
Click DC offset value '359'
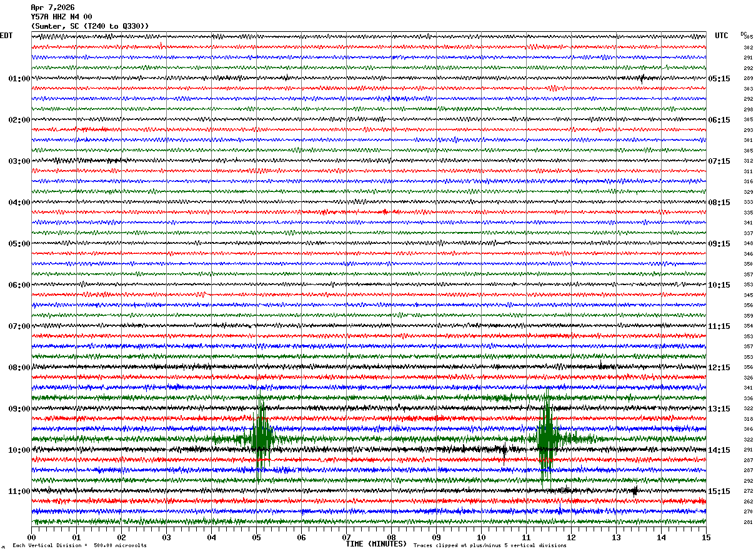(748, 316)
